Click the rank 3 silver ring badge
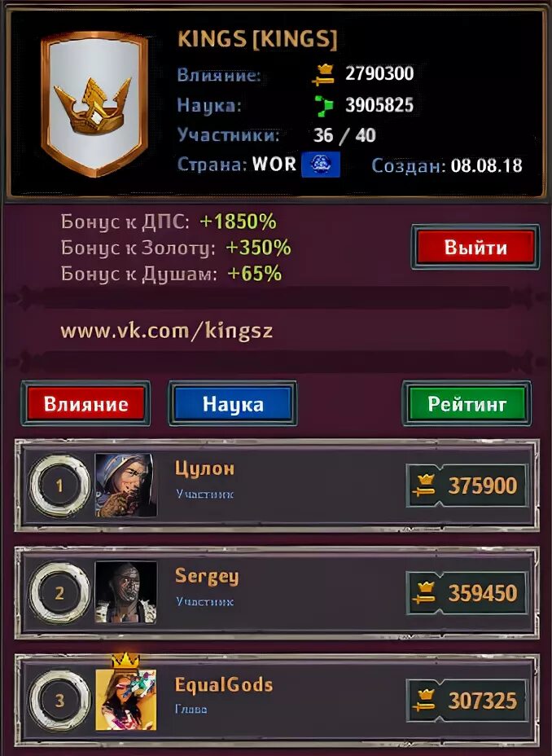The width and height of the screenshot is (552, 756). pyautogui.click(x=59, y=701)
